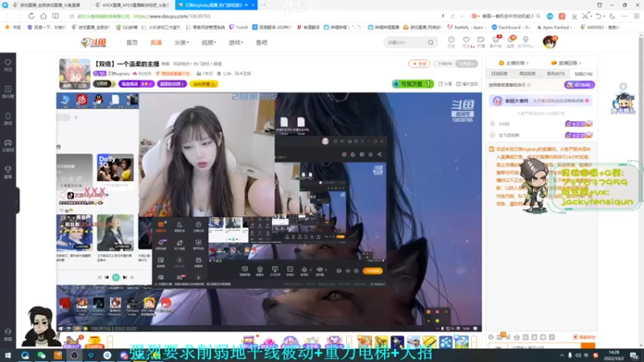Click the taskbar clock showing 14:28
Screen dimensions: 644x362
(x=614, y=355)
